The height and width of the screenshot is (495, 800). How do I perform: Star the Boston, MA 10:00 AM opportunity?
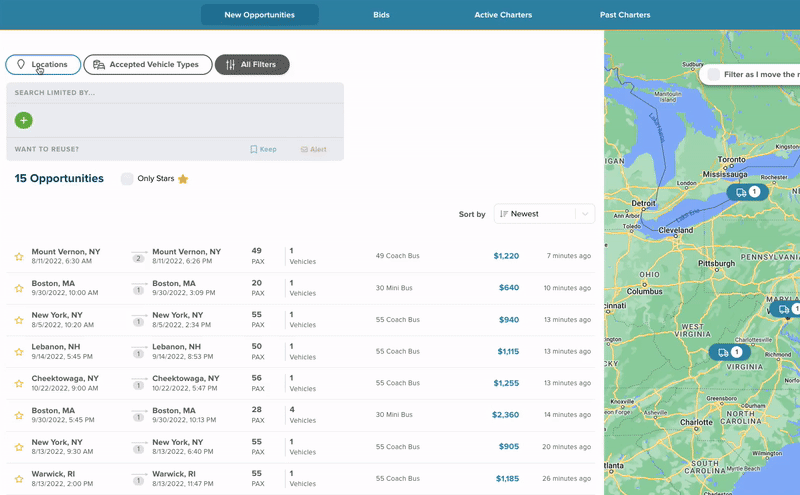tap(19, 288)
